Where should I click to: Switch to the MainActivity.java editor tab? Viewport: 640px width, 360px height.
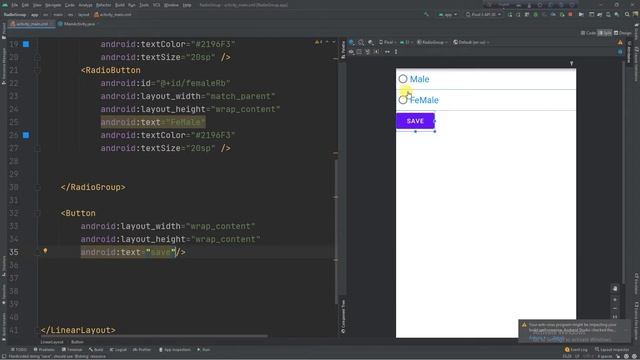(77, 24)
